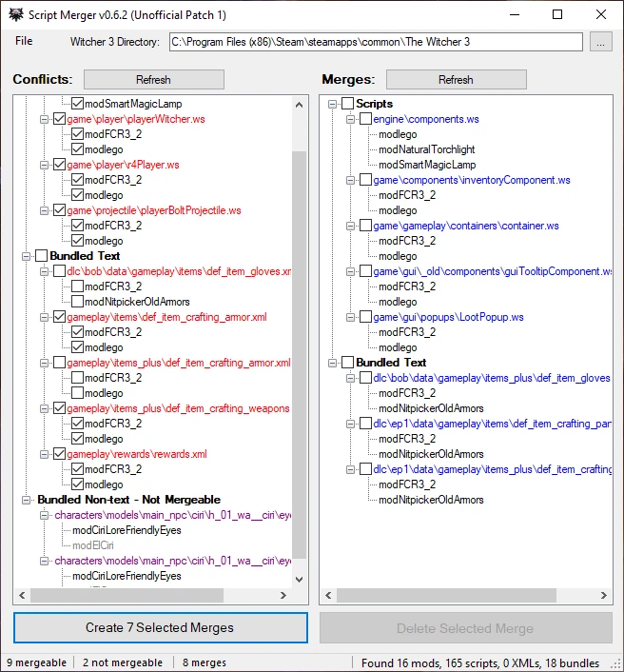Screen dimensions: 624x672
Task: Check the Scripts checkbox in Merges
Action: click(x=348, y=104)
